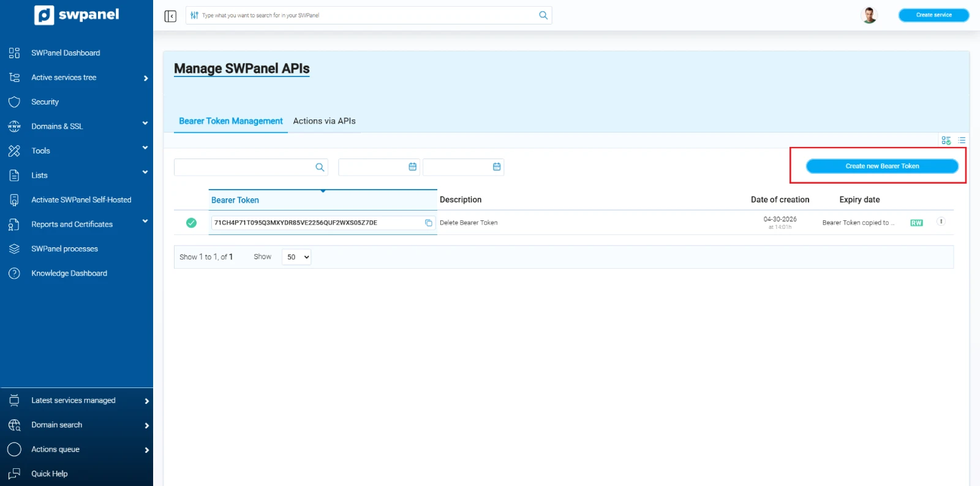Screen dimensions: 980x486
Task: Switch to the card view icon
Action: coord(946,140)
